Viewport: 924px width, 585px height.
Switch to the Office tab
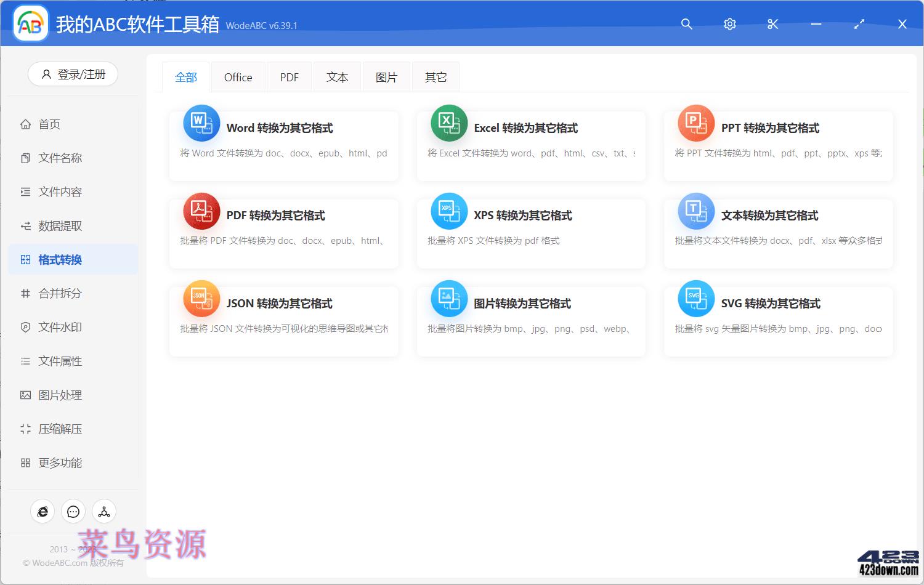238,76
